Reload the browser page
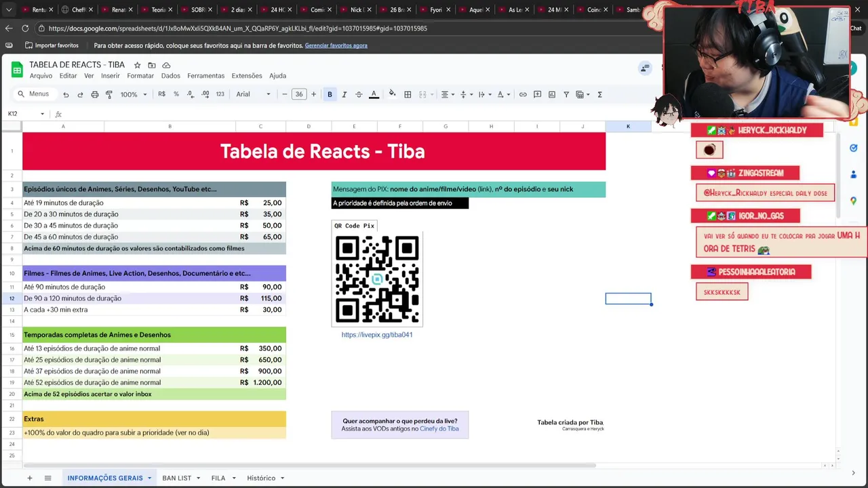The image size is (868, 488). pyautogui.click(x=25, y=28)
